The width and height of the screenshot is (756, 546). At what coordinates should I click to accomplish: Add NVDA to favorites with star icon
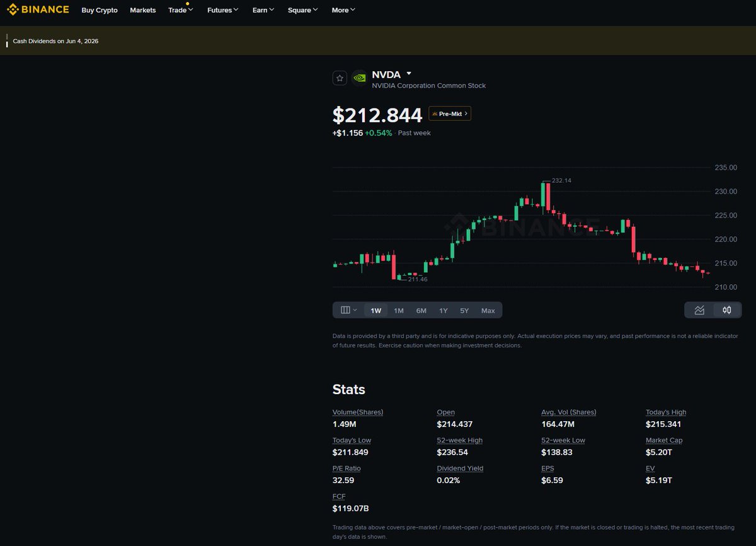coord(340,78)
